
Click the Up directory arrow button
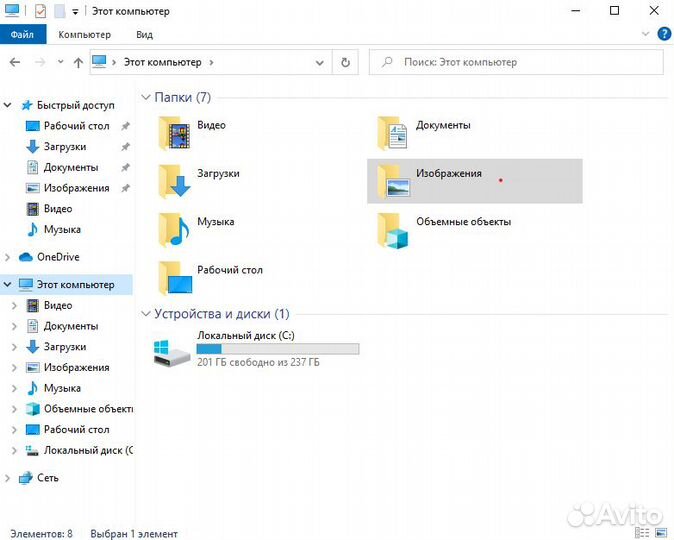pyautogui.click(x=78, y=62)
